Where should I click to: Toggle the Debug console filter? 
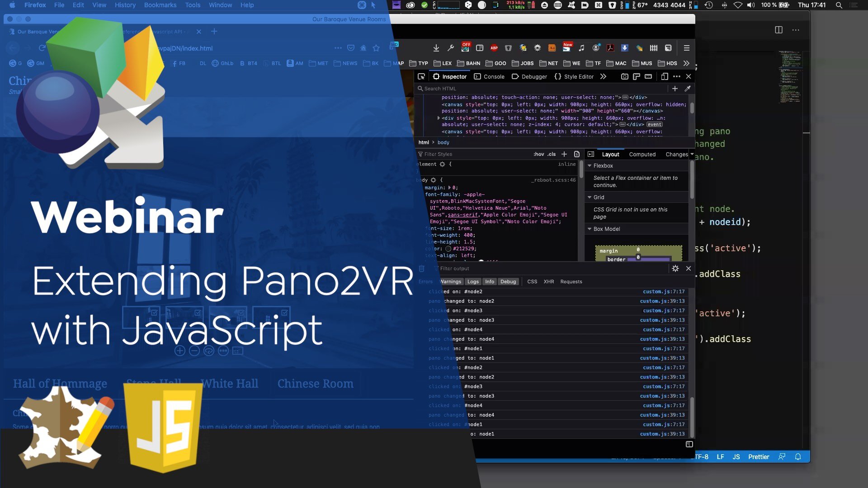click(508, 282)
